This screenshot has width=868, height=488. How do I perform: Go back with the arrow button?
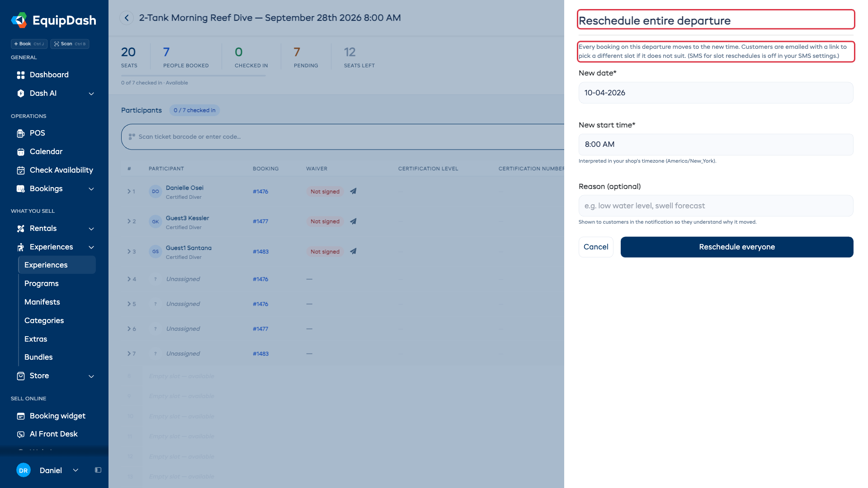[x=127, y=18]
